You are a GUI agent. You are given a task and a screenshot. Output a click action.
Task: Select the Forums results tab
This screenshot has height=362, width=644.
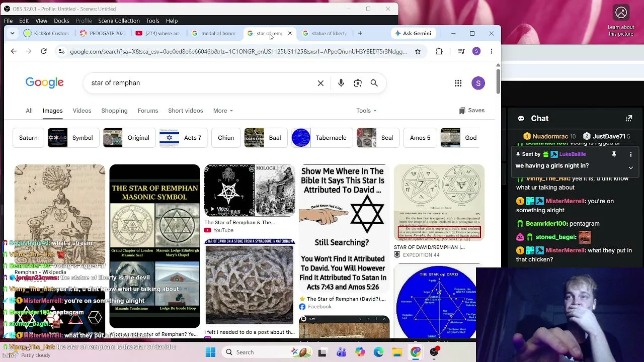[x=148, y=111]
